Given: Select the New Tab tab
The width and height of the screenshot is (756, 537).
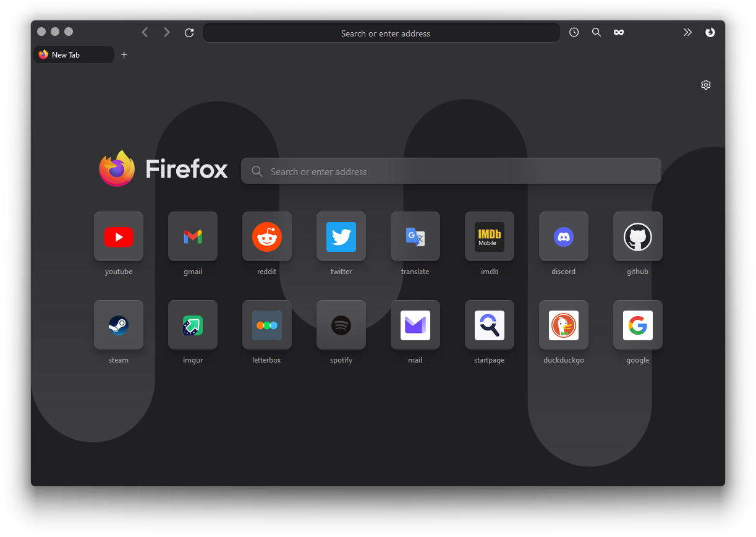Looking at the screenshot, I should coord(74,54).
